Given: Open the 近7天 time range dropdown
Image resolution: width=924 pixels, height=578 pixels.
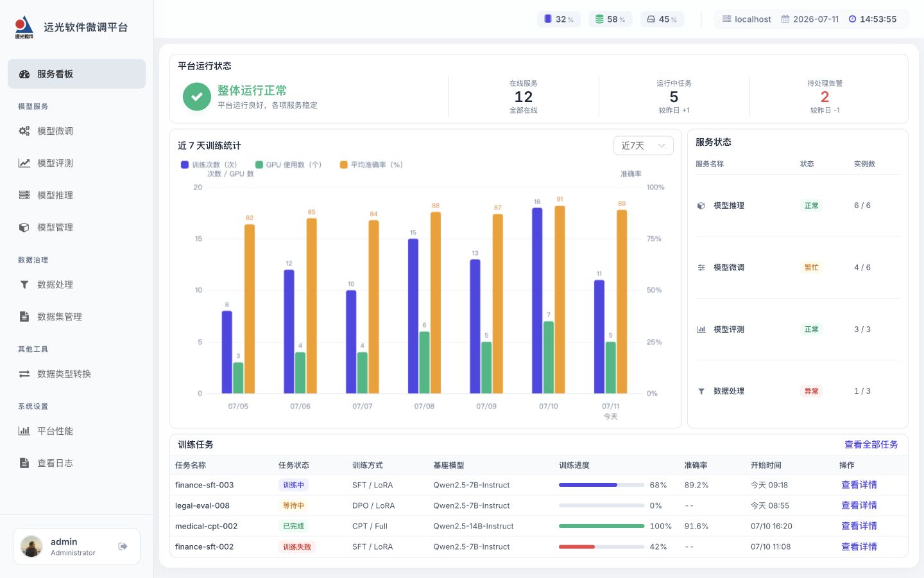Looking at the screenshot, I should pyautogui.click(x=644, y=146).
